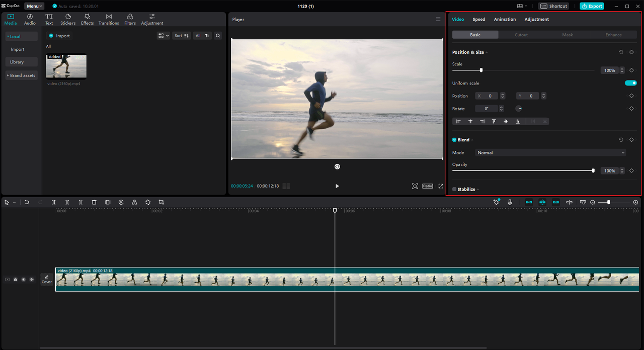Viewport: 644px width, 350px height.
Task: Add a keyframe for Opacity
Action: [631, 171]
